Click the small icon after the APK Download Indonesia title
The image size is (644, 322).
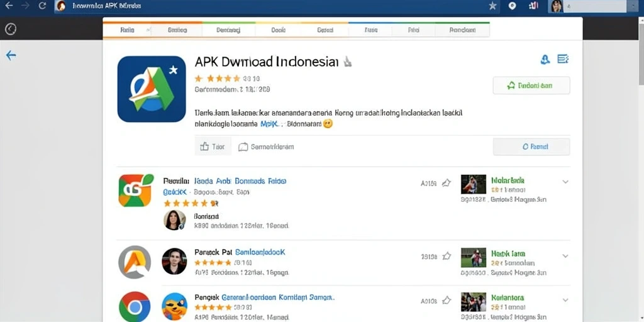(x=347, y=62)
